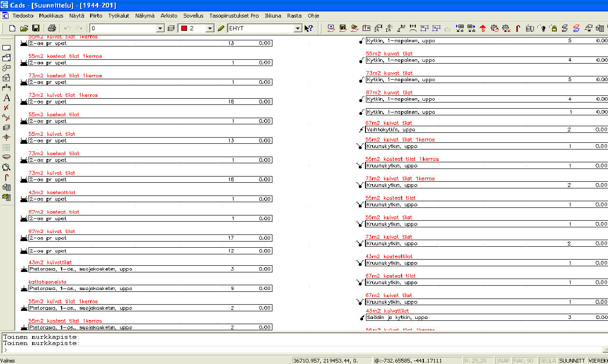
Task: Select the text "kattohuoneisto"
Action: (47, 282)
